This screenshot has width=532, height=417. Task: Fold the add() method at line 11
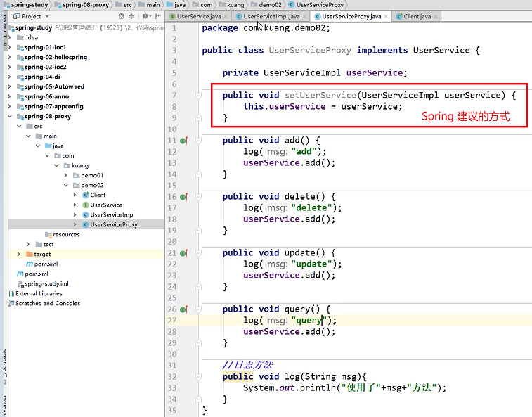(x=198, y=141)
